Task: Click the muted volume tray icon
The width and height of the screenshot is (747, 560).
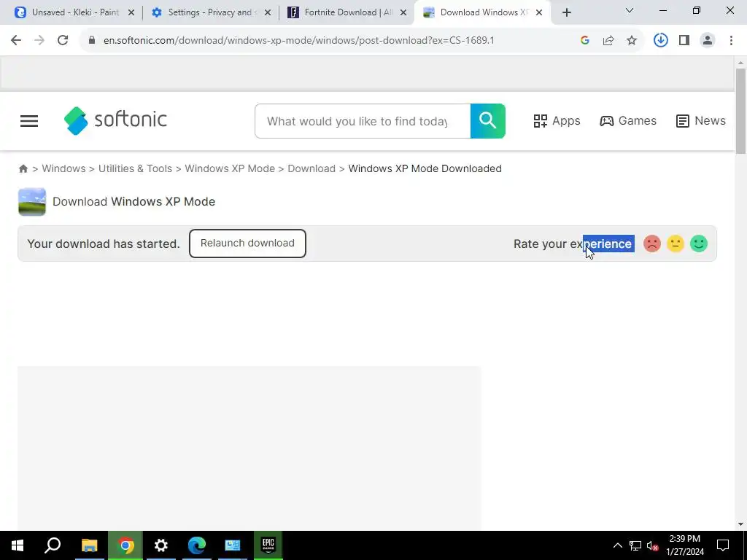Action: [x=653, y=545]
